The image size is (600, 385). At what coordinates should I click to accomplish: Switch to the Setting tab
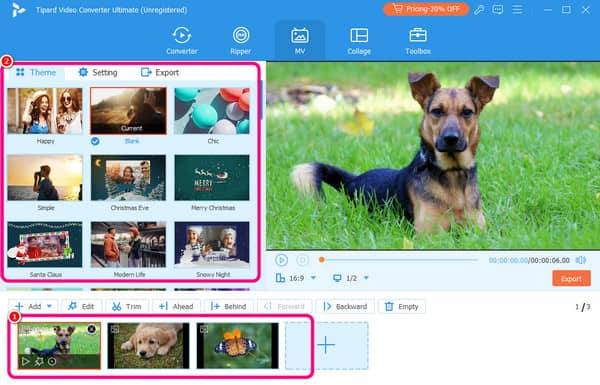click(x=98, y=72)
